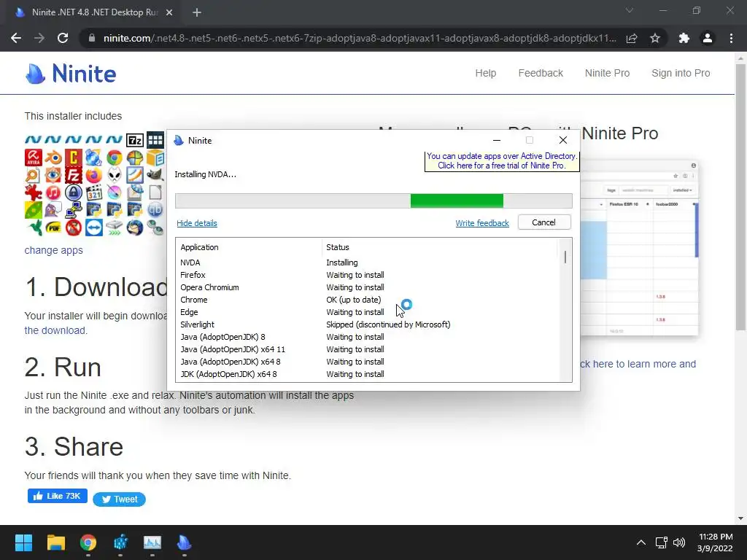Click the address bar URL

click(x=360, y=38)
